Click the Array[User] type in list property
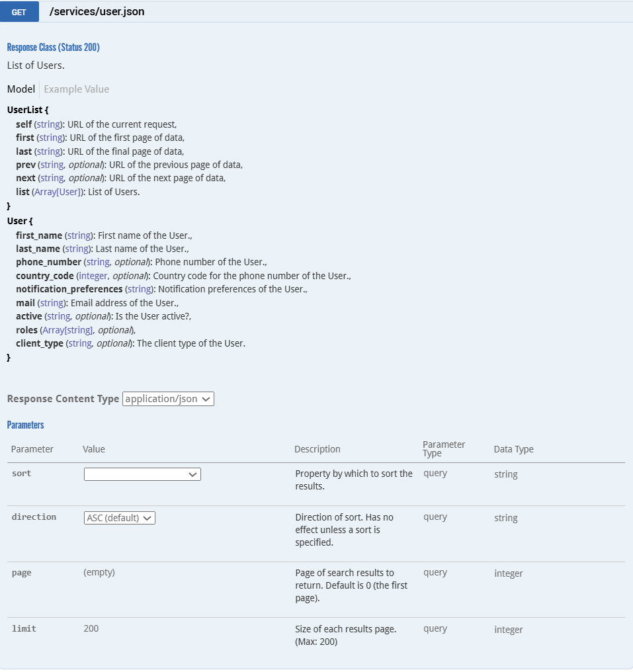Screen dimensions: 633x672 58,192
